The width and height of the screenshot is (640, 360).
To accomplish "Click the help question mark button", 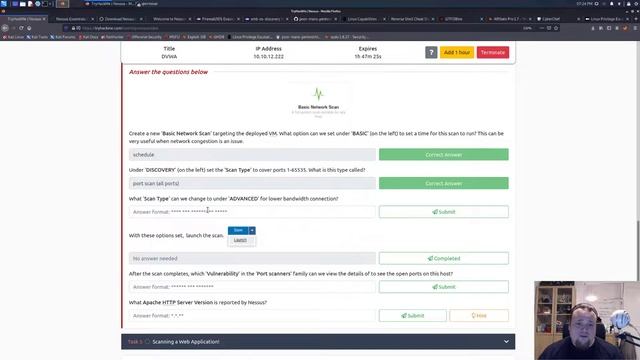I will pyautogui.click(x=431, y=52).
